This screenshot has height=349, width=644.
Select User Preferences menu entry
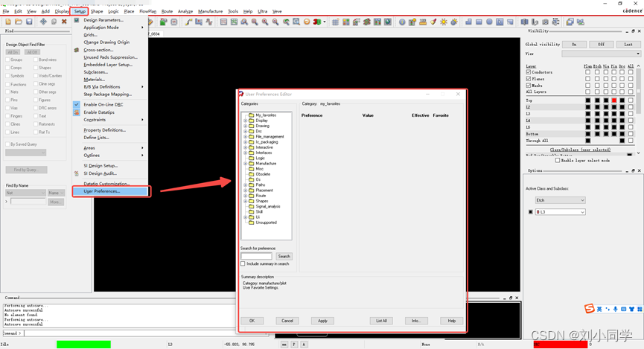coord(101,191)
